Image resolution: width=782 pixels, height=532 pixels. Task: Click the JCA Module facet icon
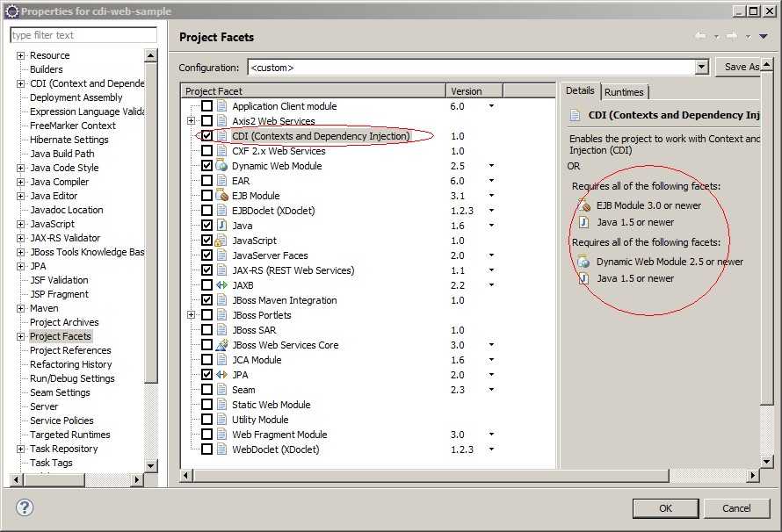tap(222, 360)
